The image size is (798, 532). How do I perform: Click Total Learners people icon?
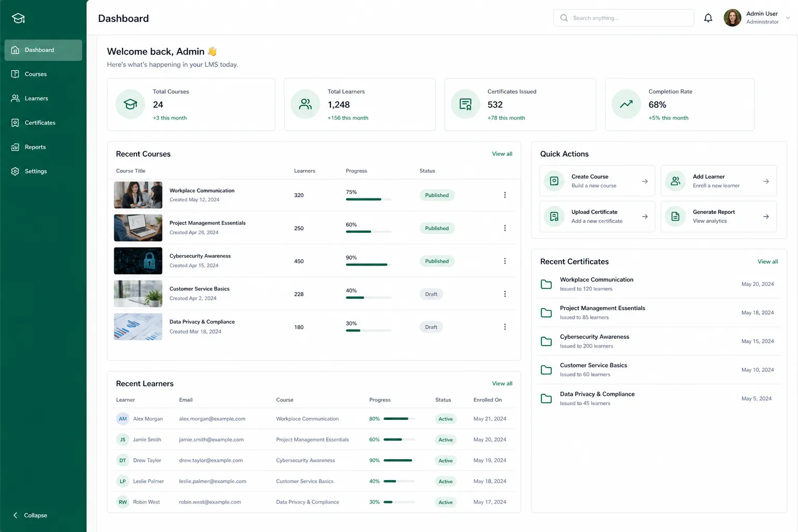click(x=305, y=104)
